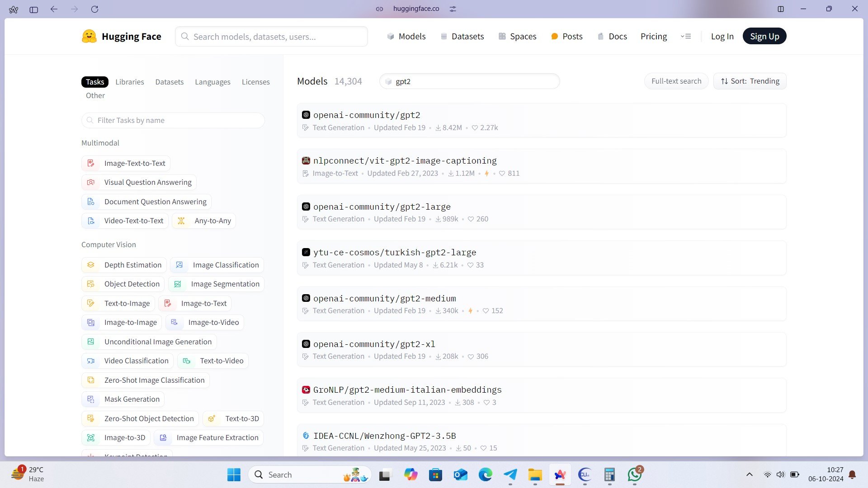Click the model name filter containing gpt2

click(x=469, y=81)
